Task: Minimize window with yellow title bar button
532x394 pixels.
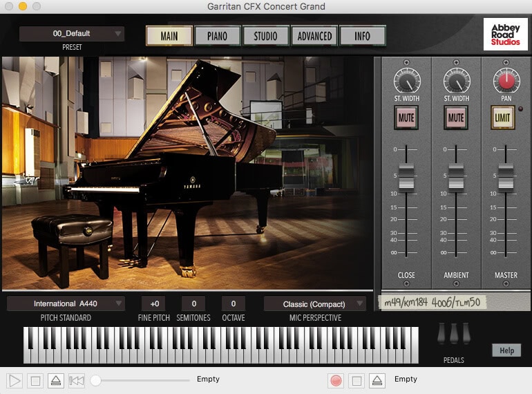Action: [x=23, y=6]
